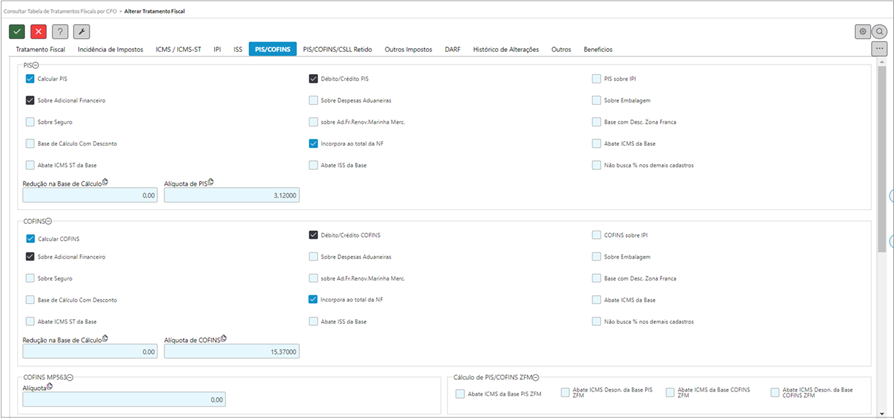
Task: Uncheck Débito/Crédito COFINS checkbox
Action: [x=314, y=235]
